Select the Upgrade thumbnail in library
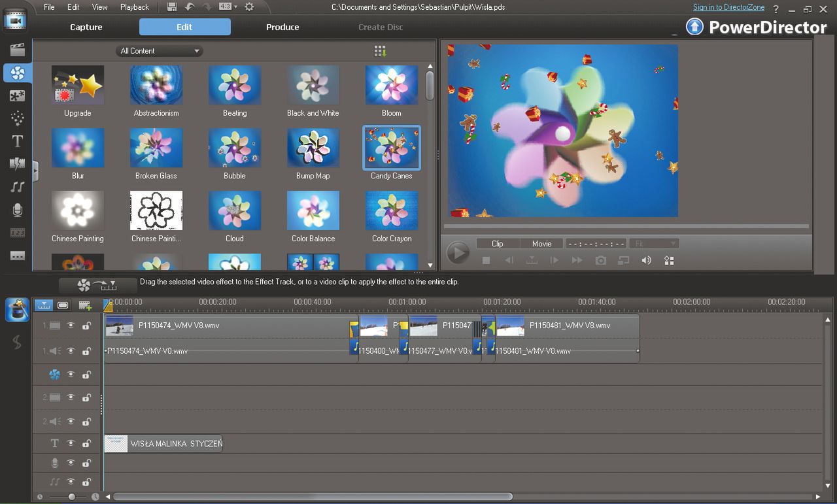This screenshot has width=837, height=504. (78, 85)
